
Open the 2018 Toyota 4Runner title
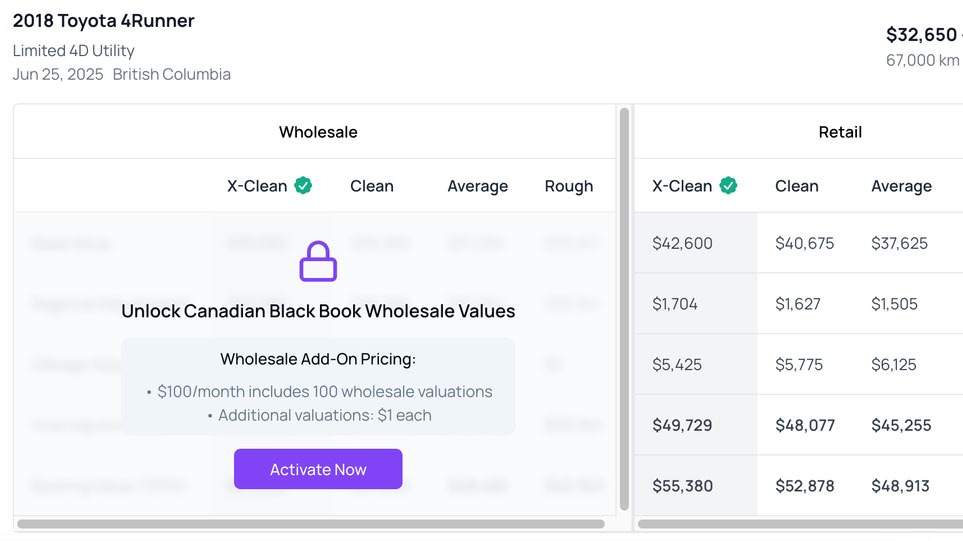pos(104,21)
